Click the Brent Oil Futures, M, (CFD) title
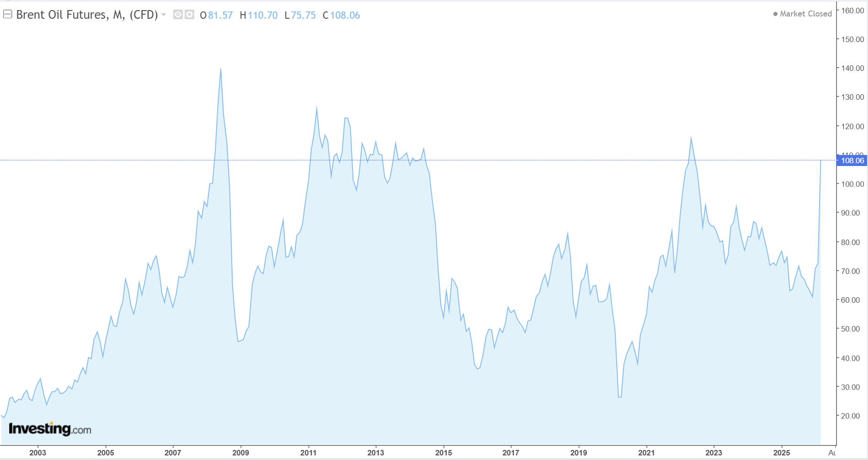Screen dimensions: 868x460 [87, 15]
